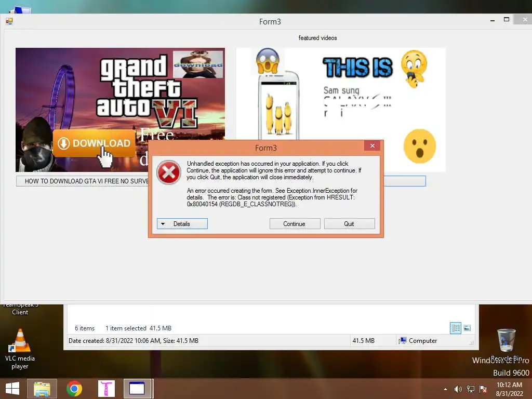Open the Windows Start button
The width and height of the screenshot is (532, 399).
tap(12, 389)
